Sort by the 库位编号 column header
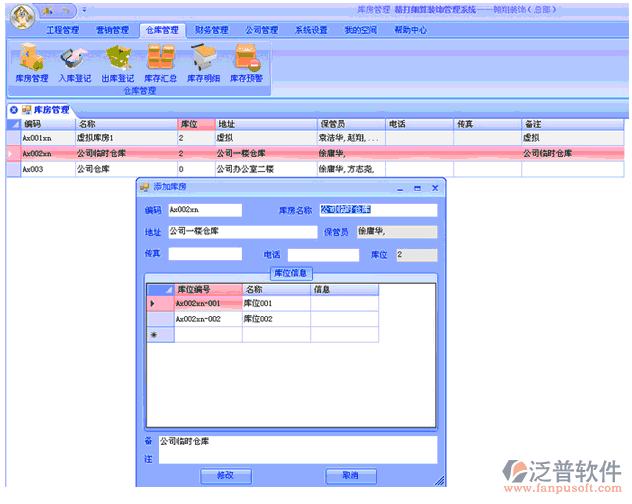This screenshot has width=632, height=504. [x=207, y=289]
